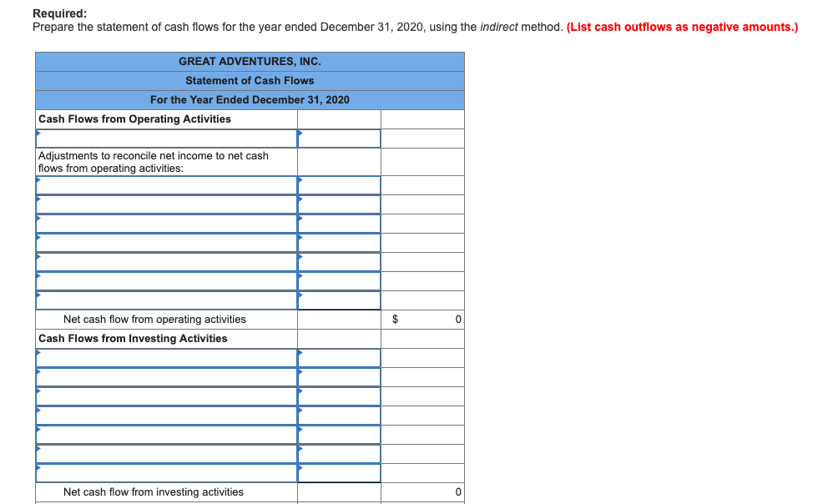Open the last adjustment row's account dropdown
This screenshot has width=828, height=504.
point(165,300)
